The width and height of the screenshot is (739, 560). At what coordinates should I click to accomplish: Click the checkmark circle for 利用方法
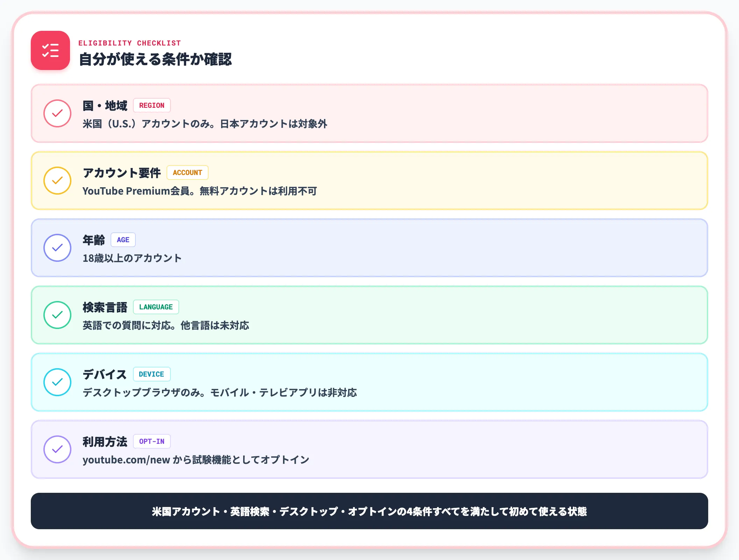57,449
